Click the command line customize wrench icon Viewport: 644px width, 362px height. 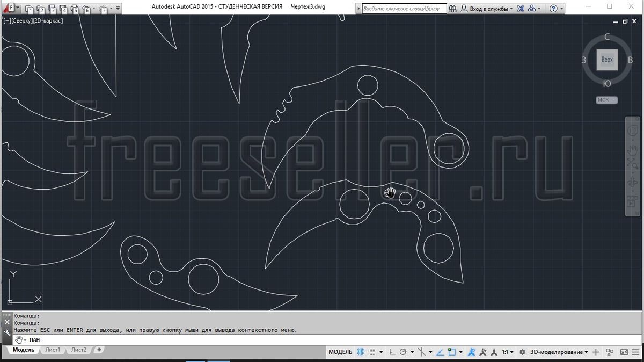(x=6, y=332)
